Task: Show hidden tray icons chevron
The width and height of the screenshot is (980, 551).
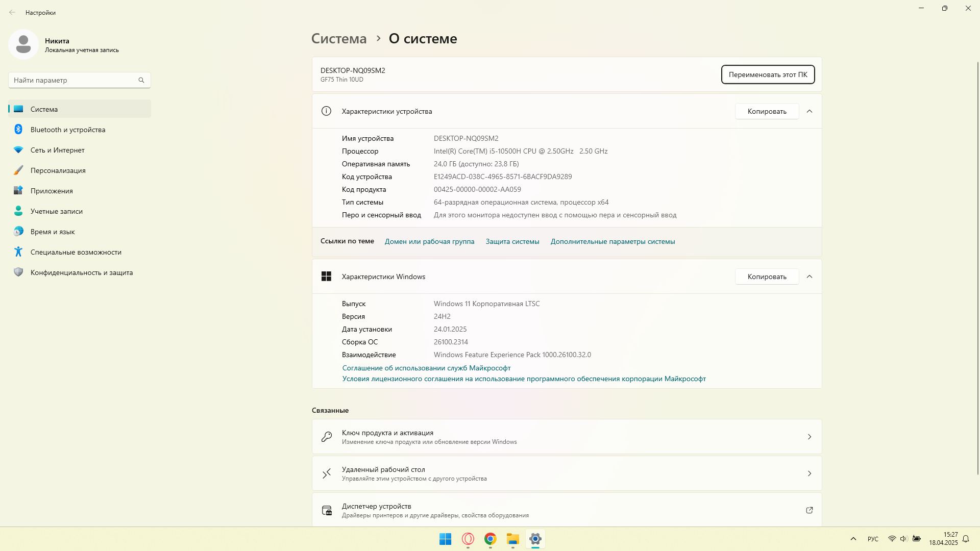Action: coord(853,539)
